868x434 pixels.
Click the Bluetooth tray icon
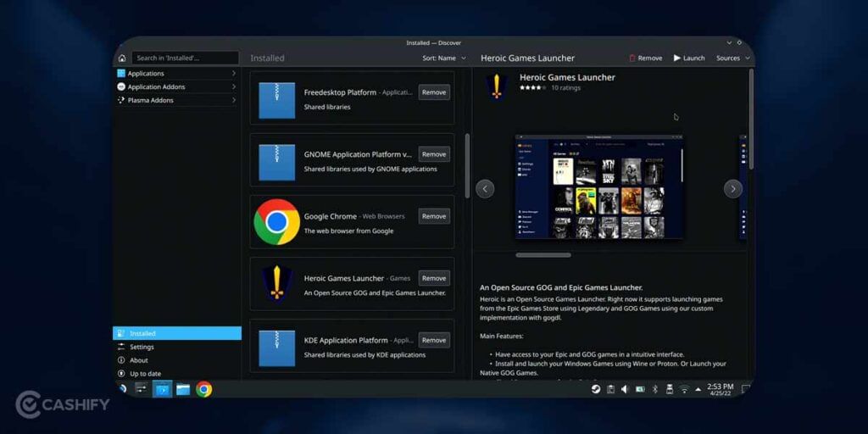(x=655, y=389)
